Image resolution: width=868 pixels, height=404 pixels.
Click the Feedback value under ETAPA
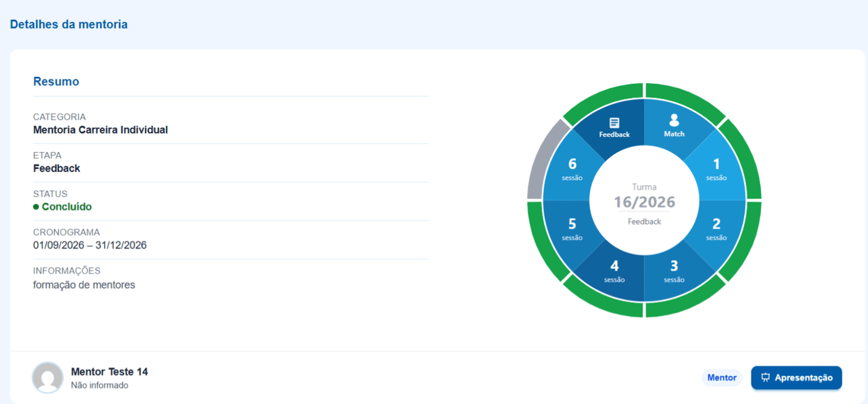56,168
